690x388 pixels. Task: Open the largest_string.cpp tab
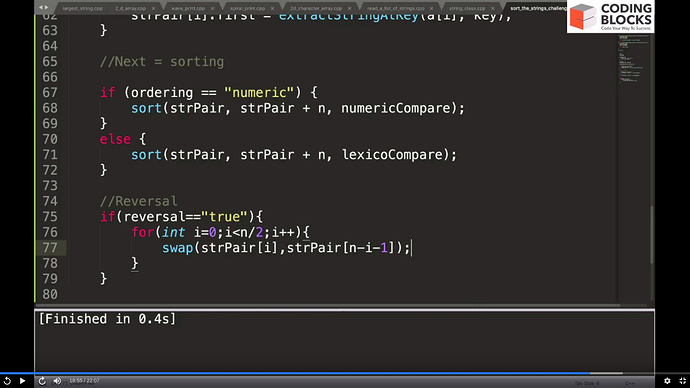82,8
